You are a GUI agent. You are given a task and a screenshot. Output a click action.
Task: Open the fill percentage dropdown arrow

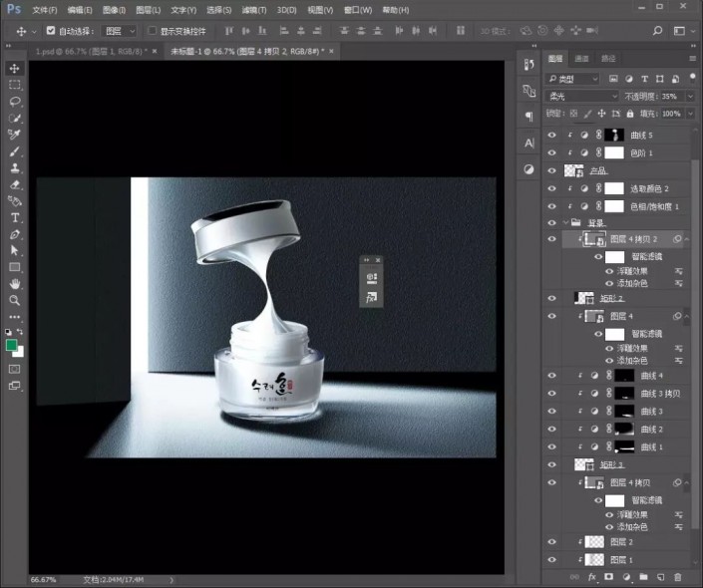click(690, 114)
